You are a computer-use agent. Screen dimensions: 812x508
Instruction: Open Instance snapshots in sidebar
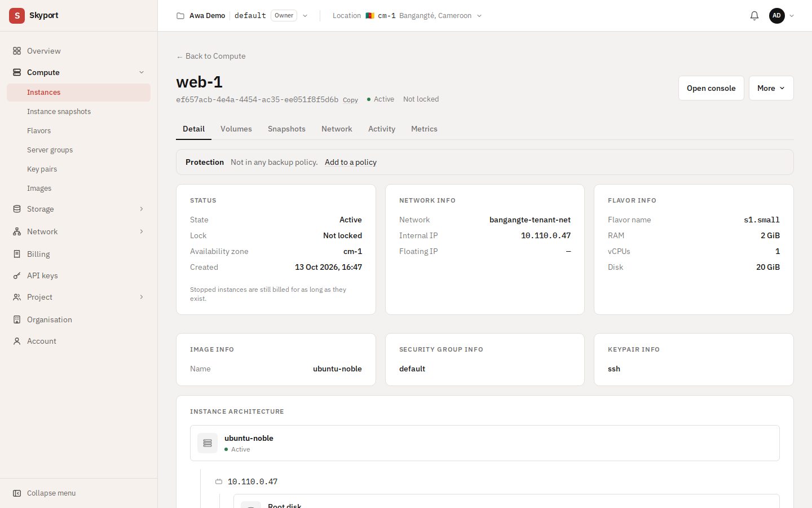[x=78, y=112]
